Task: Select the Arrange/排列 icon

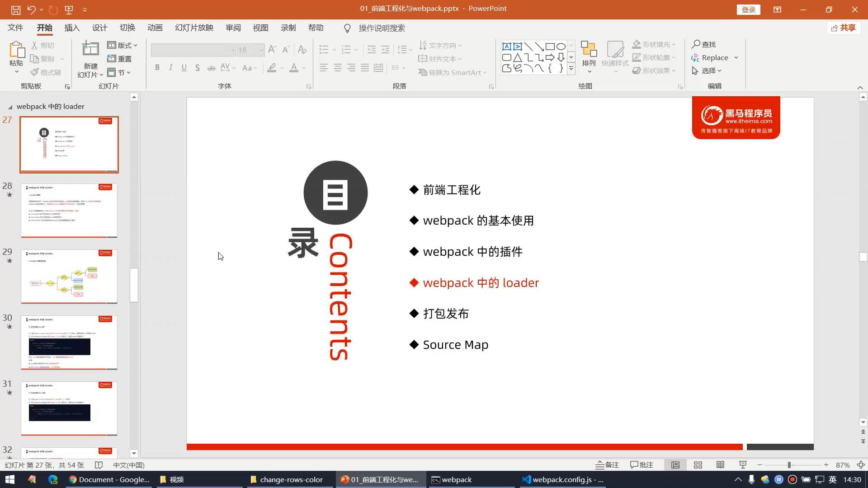Action: tap(590, 58)
